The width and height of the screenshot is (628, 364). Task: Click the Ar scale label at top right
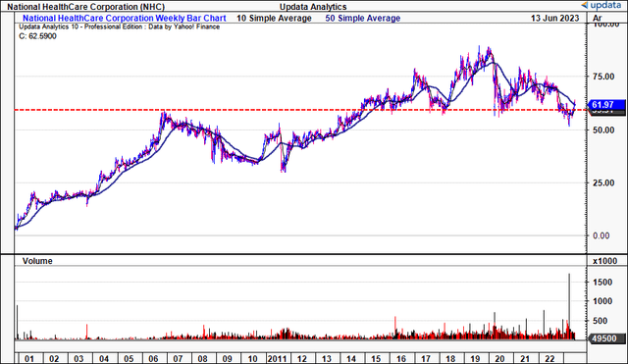click(x=598, y=18)
